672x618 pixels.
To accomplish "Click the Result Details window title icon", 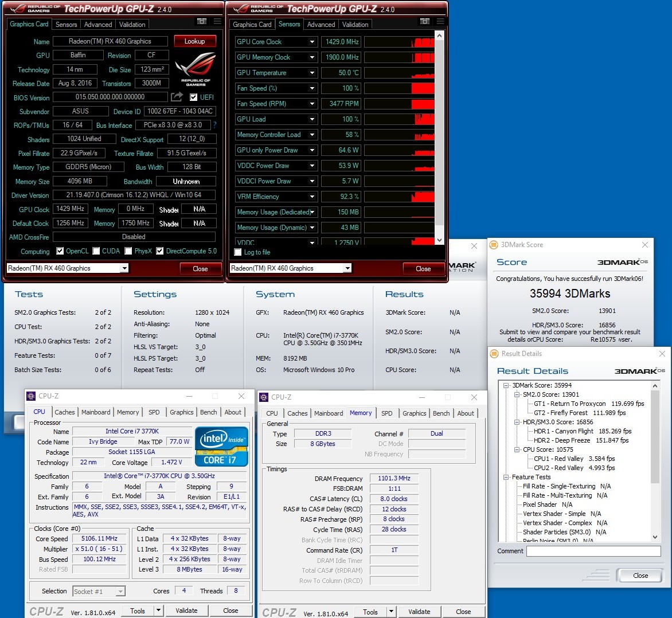I will 494,354.
